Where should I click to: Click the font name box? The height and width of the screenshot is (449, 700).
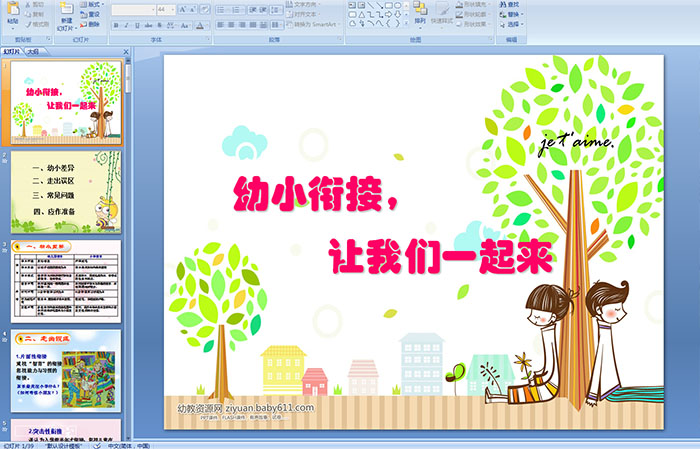coord(133,9)
